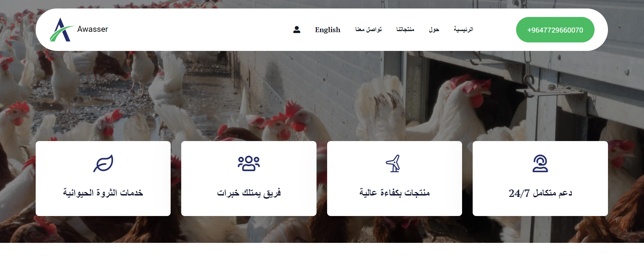Select دعم متكامل 24/7 card title
The width and height of the screenshot is (644, 280).
point(540,193)
